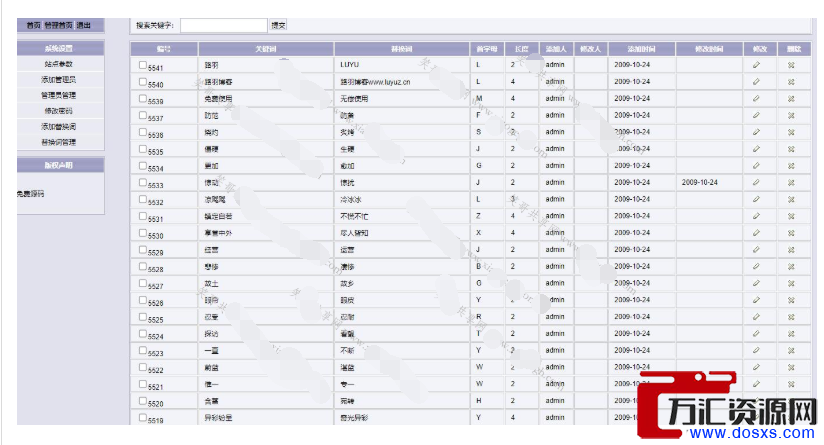Click edit pencil on row 5532
Screen dimensions: 824x445
click(756, 199)
